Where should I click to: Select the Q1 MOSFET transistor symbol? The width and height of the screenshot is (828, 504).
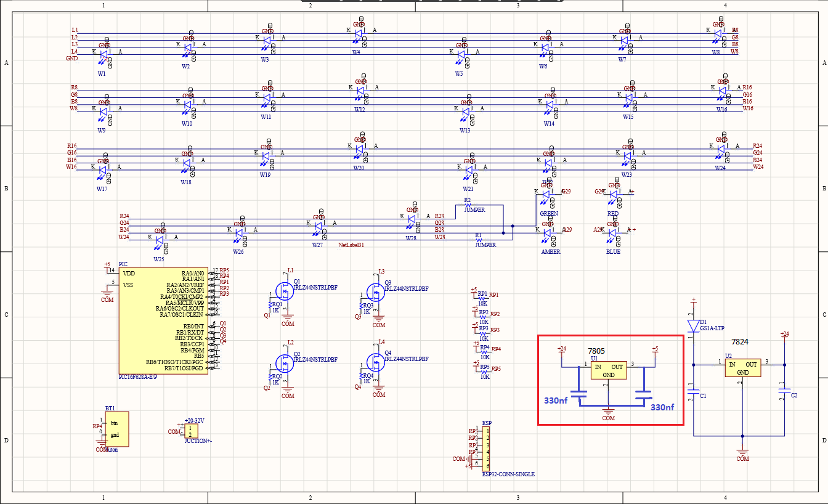(x=284, y=290)
